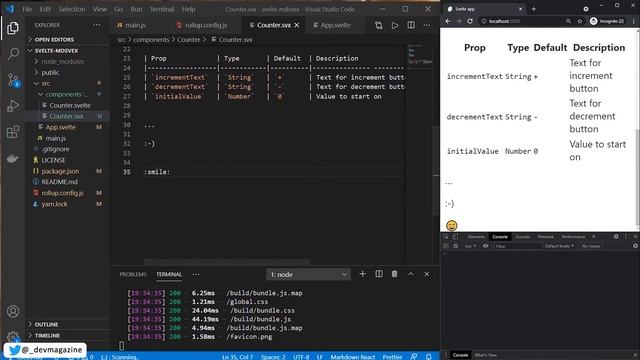Click Ln 35, Col 7 status item
The image size is (640, 360).
click(238, 357)
